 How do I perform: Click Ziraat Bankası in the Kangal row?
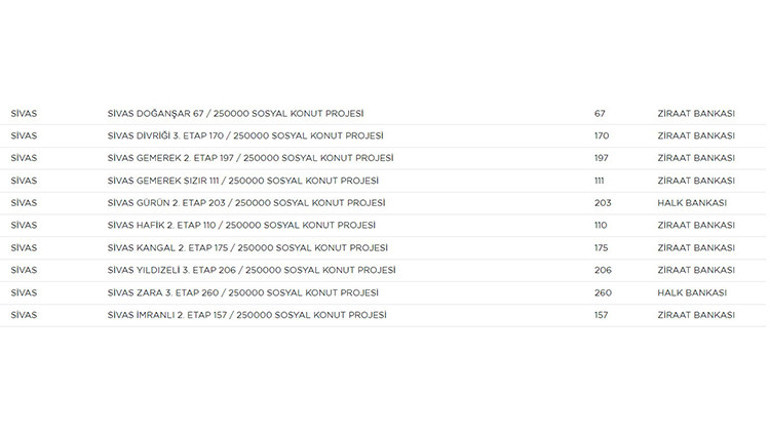coord(695,248)
